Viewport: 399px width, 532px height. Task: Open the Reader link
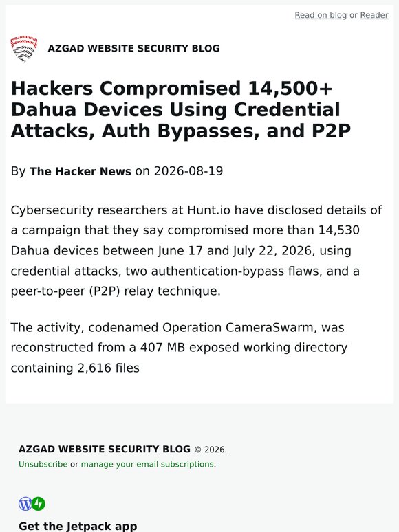[x=374, y=15]
